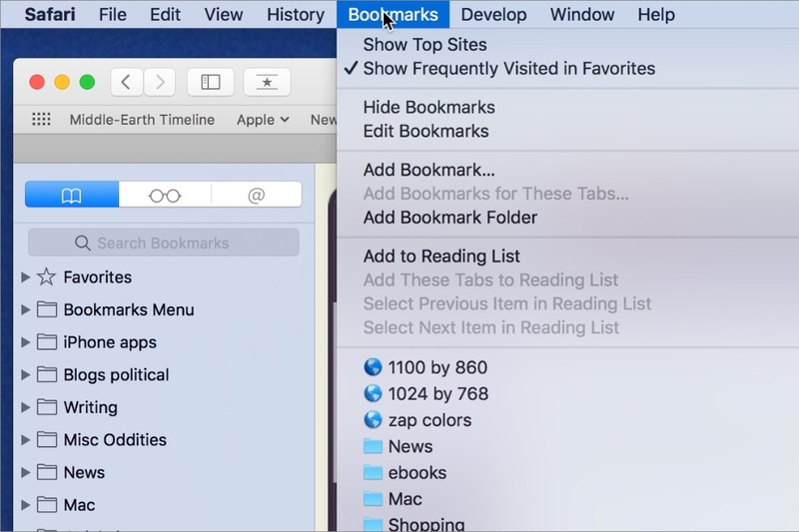Open Top Sites via the star toolbar button
Viewport: 799px width, 532px height.
pos(267,82)
